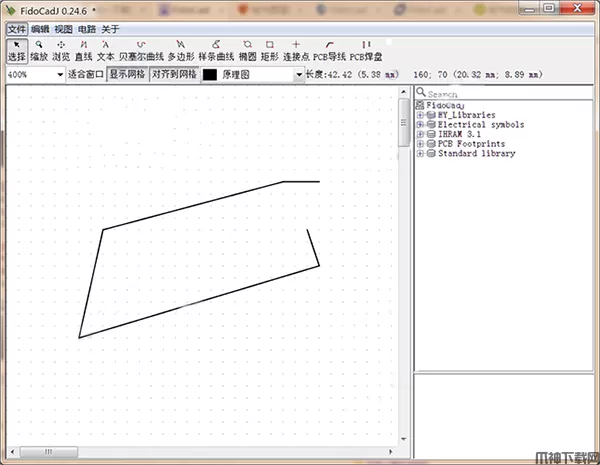Click the 适合窗口 fit window button

coord(85,74)
